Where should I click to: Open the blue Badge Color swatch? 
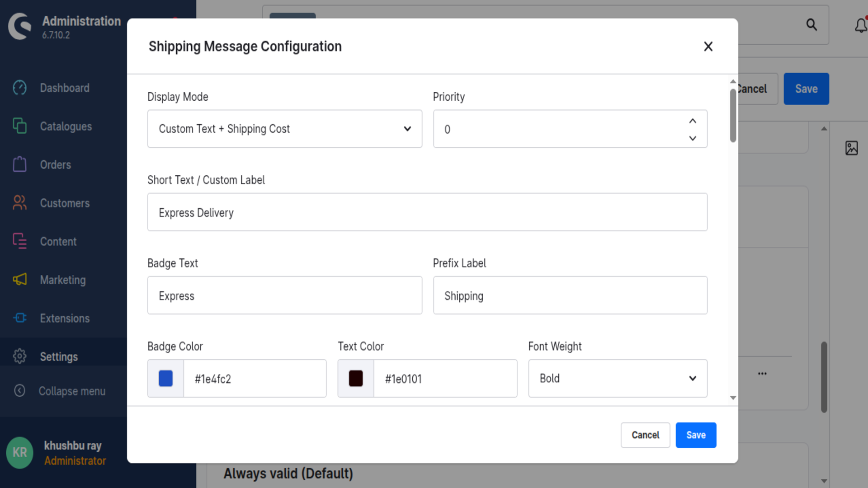pyautogui.click(x=165, y=378)
